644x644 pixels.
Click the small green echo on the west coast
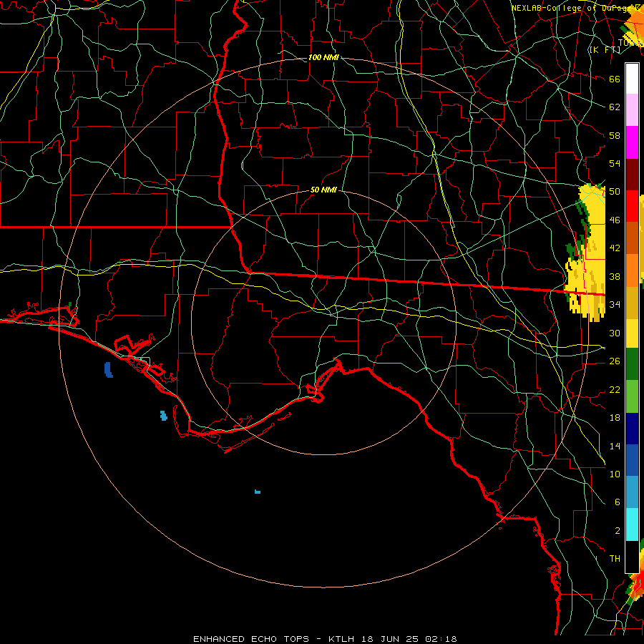[x=70, y=305]
